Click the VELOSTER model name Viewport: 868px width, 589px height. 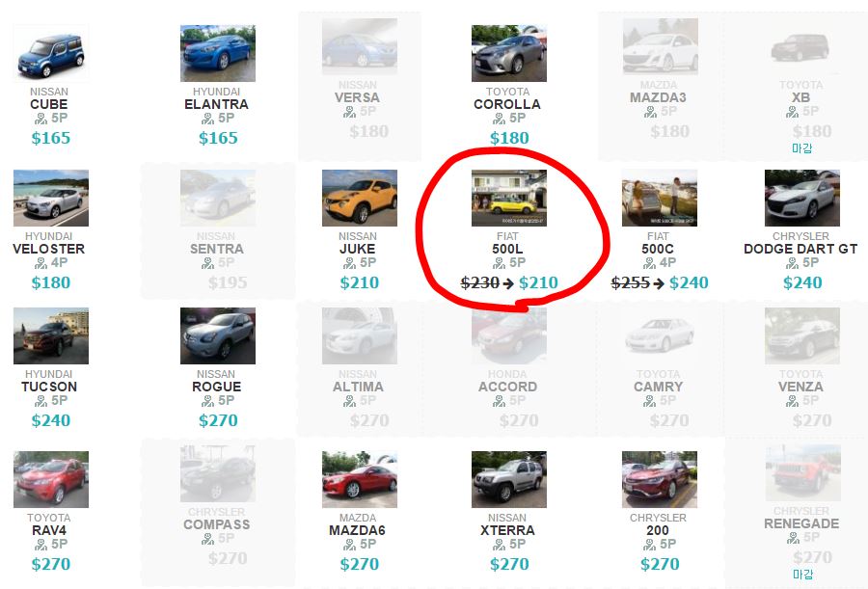pos(49,249)
